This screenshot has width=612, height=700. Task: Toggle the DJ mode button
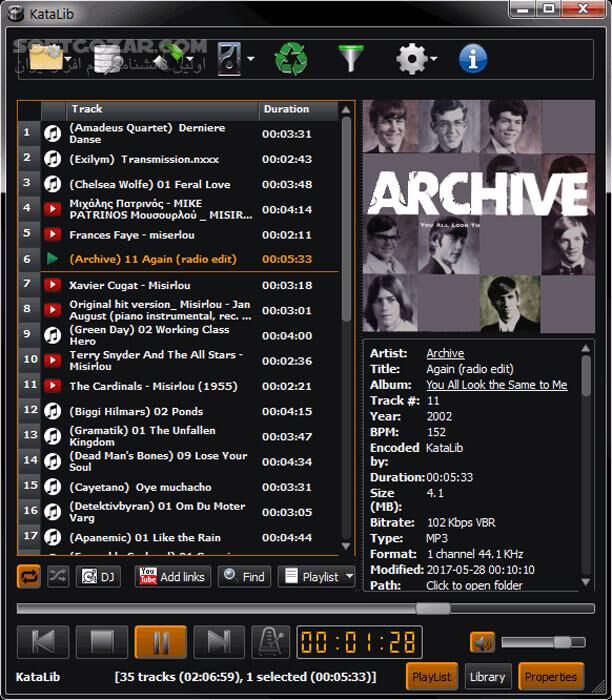[x=98, y=576]
